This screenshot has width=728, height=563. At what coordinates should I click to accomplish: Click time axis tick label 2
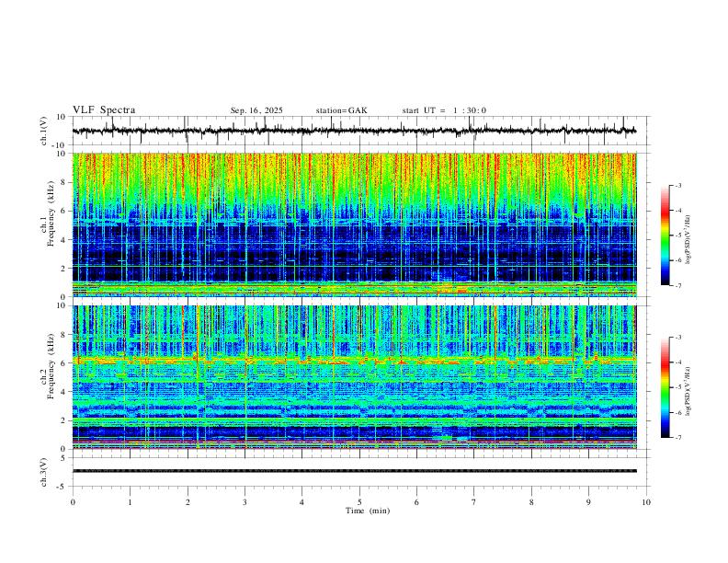[x=188, y=502]
